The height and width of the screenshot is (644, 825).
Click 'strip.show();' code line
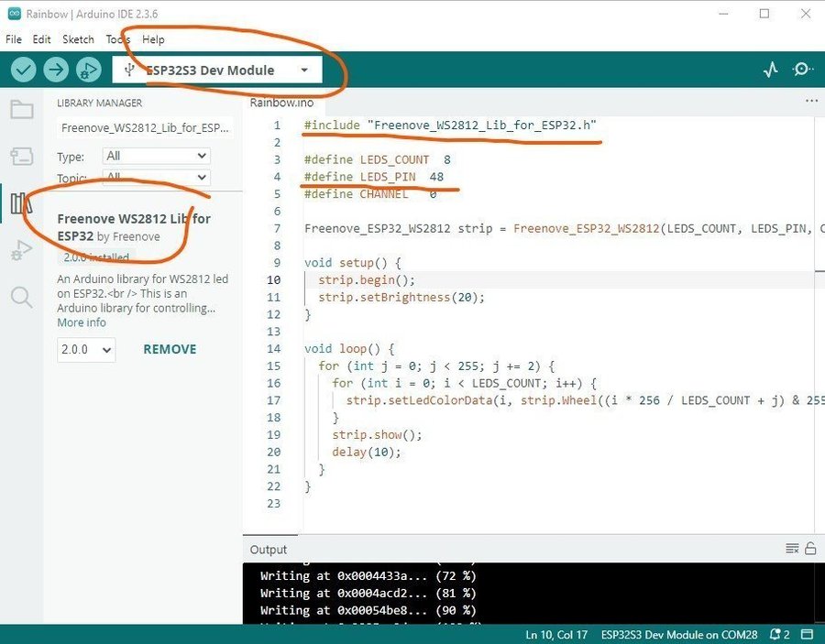[x=378, y=435]
